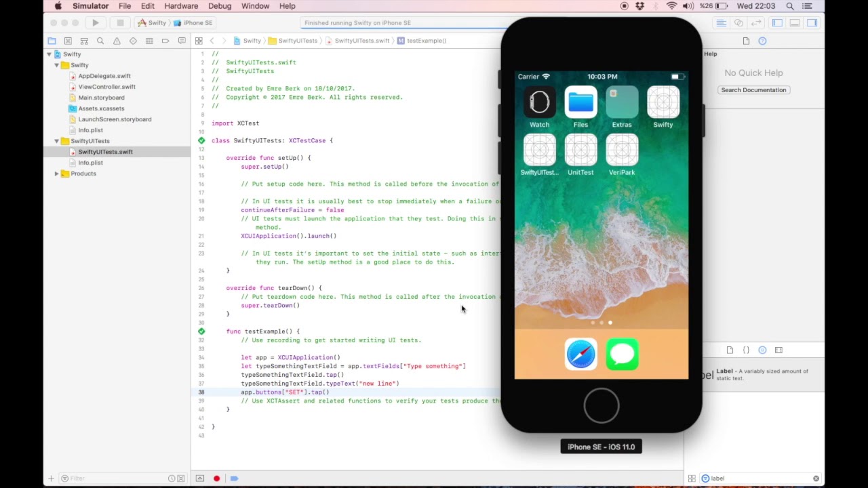
Task: Select ViewController.swift in navigator
Action: pyautogui.click(x=106, y=87)
